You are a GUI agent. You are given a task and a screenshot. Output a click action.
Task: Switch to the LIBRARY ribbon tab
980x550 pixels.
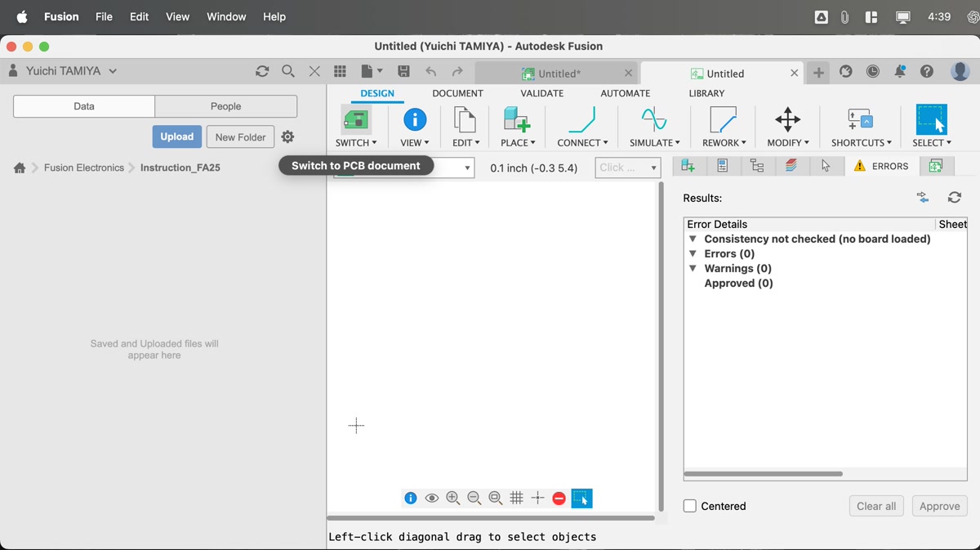(x=706, y=93)
